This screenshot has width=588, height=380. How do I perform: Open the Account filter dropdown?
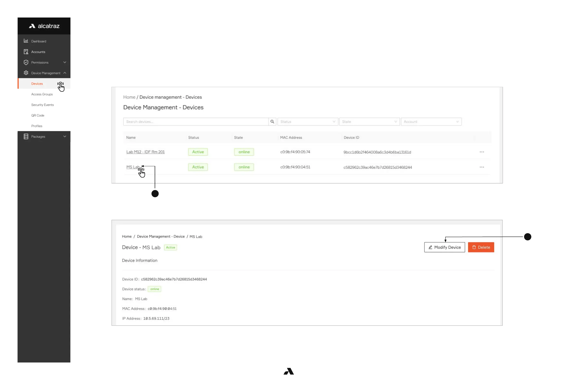431,122
